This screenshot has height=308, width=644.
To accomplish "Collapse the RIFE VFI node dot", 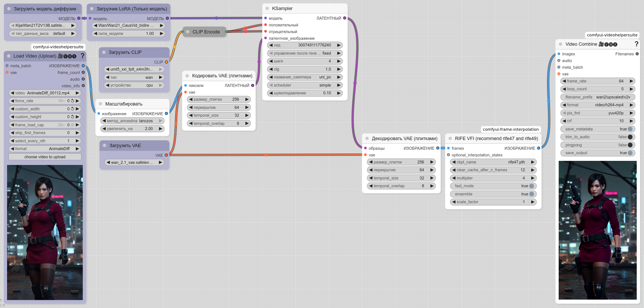I will pyautogui.click(x=450, y=139).
